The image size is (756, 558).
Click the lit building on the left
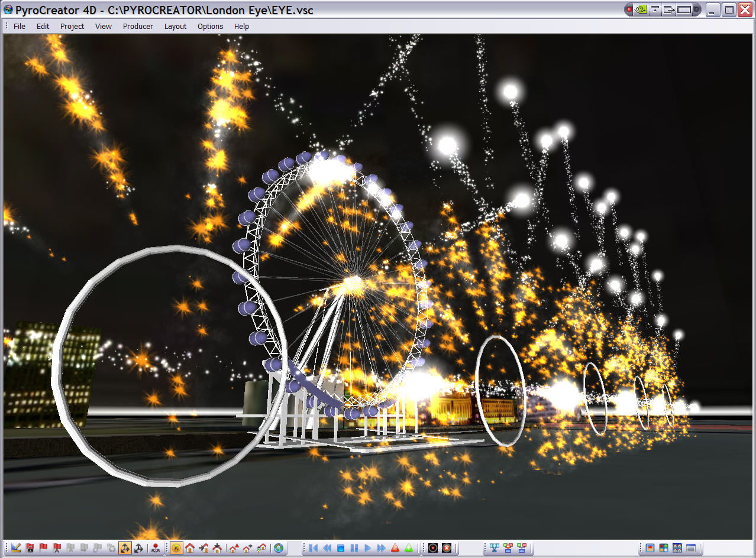pos(52,375)
